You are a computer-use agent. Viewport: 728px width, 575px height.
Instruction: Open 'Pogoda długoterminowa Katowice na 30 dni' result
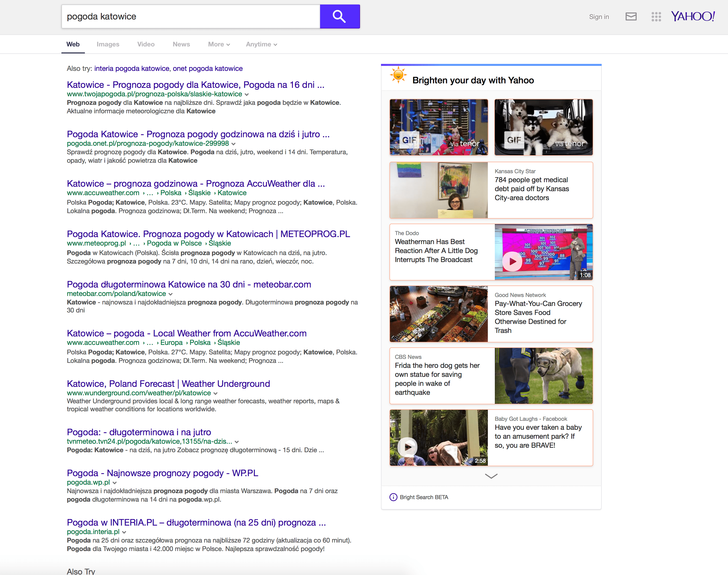(189, 284)
